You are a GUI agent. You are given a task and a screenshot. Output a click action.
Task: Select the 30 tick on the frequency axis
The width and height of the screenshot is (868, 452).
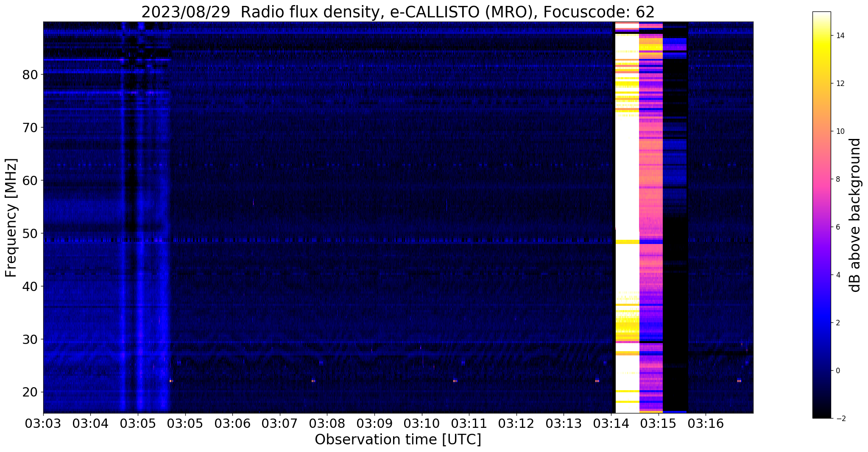[x=30, y=339]
